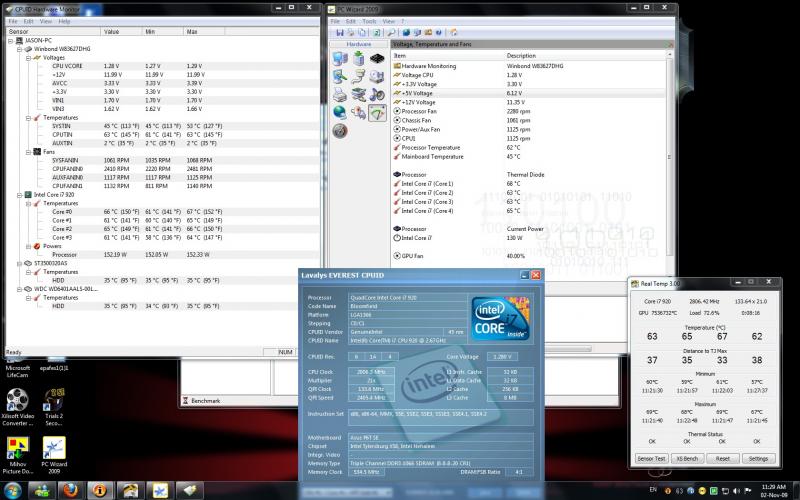Collapse the Fans node in HWMonitor
Image resolution: width=800 pixels, height=500 pixels.
pyautogui.click(x=29, y=152)
